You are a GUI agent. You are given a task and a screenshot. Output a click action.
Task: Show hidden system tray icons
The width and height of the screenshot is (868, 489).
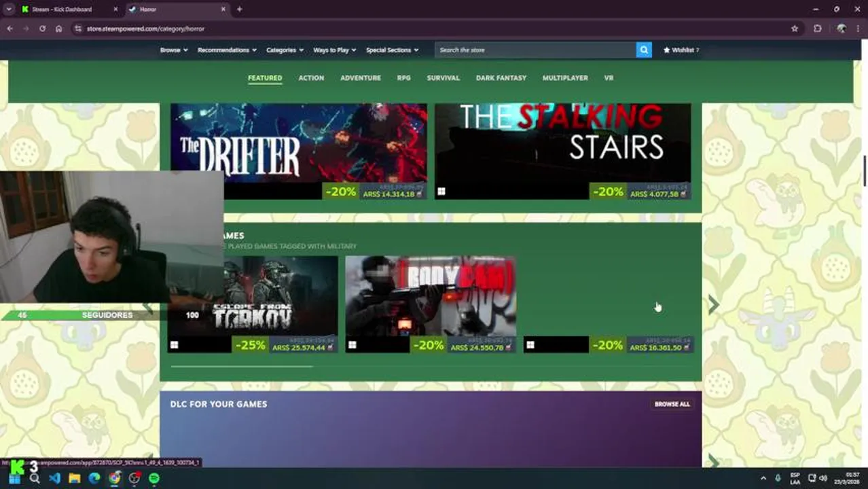pyautogui.click(x=763, y=478)
